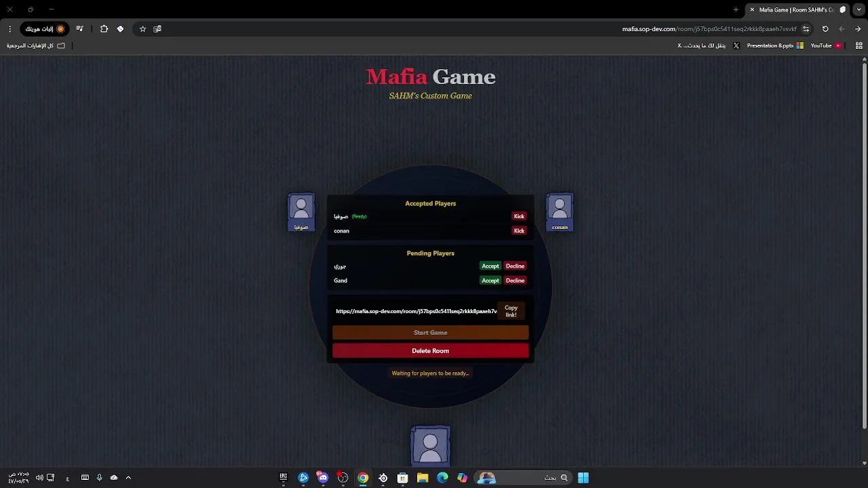Open the Chrome three-dot menu

(9, 29)
